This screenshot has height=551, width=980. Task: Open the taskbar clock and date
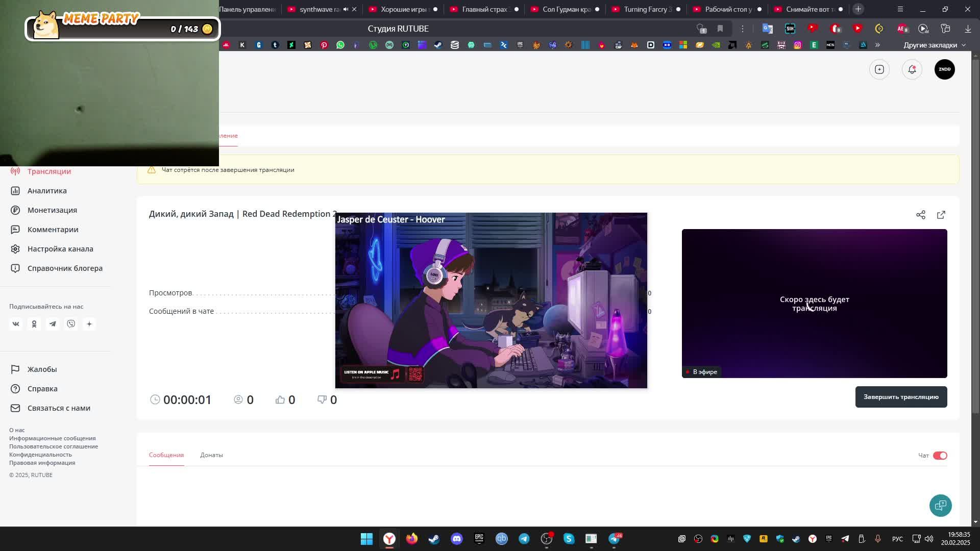pos(955,539)
